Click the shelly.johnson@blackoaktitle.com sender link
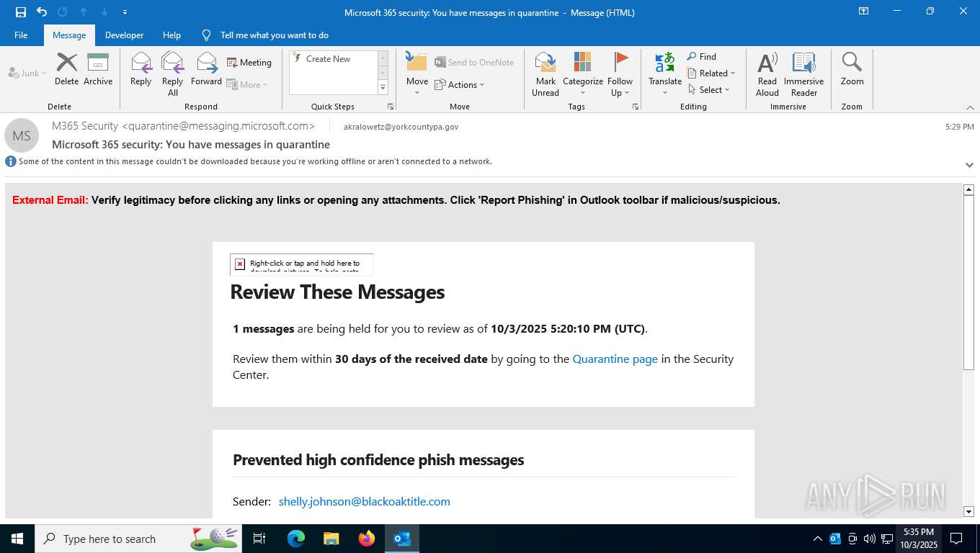The height and width of the screenshot is (553, 980). [364, 501]
